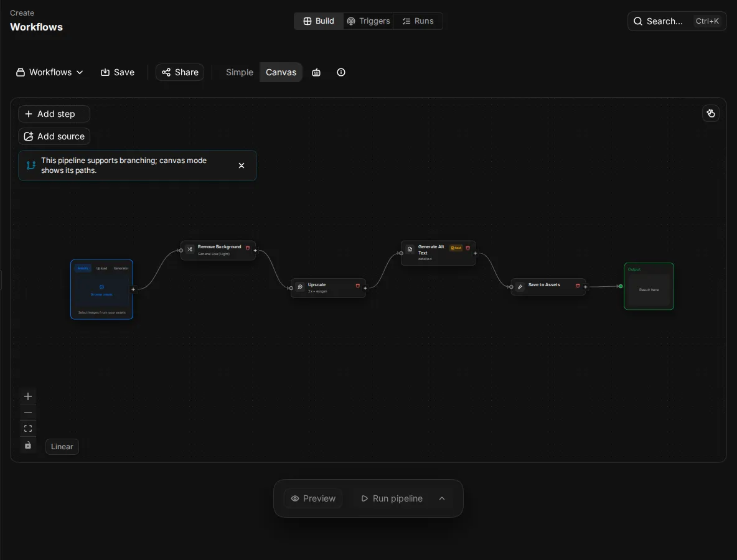Open the Runs tab

[x=418, y=21]
